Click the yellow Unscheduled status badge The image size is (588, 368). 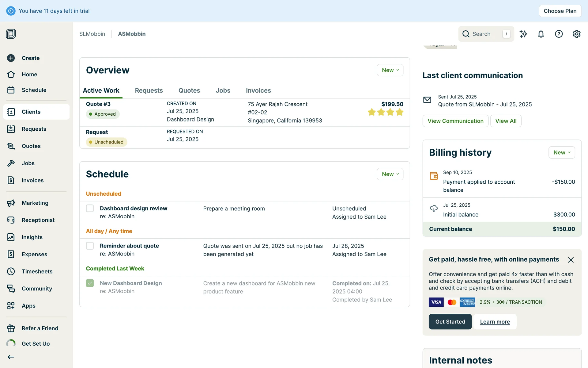106,142
